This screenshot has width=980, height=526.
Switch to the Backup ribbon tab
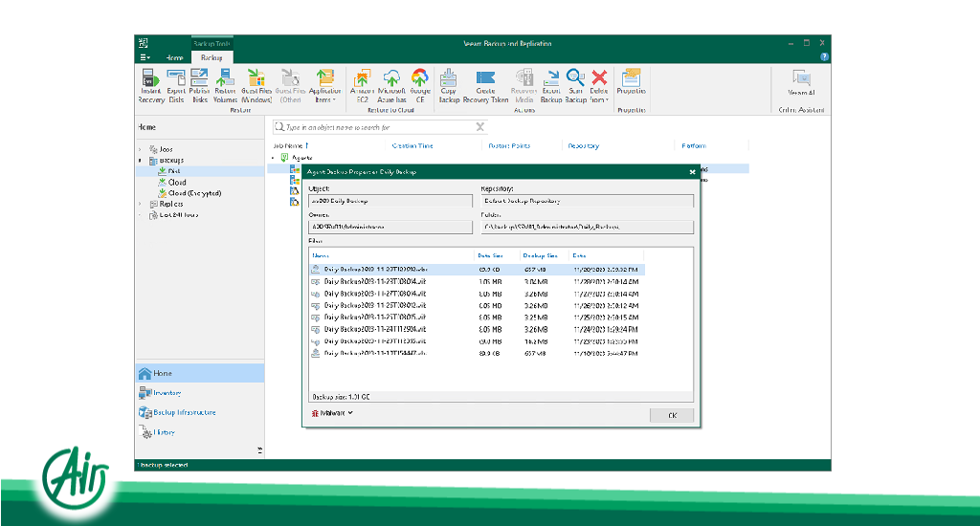(212, 57)
